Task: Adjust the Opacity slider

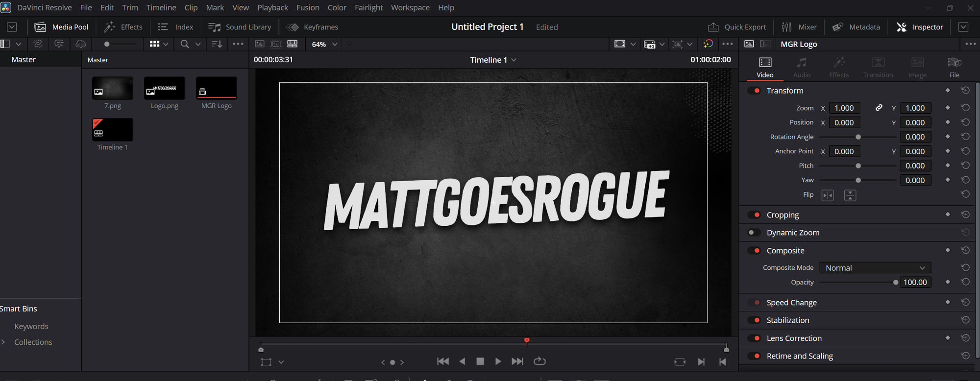Action: (858, 283)
